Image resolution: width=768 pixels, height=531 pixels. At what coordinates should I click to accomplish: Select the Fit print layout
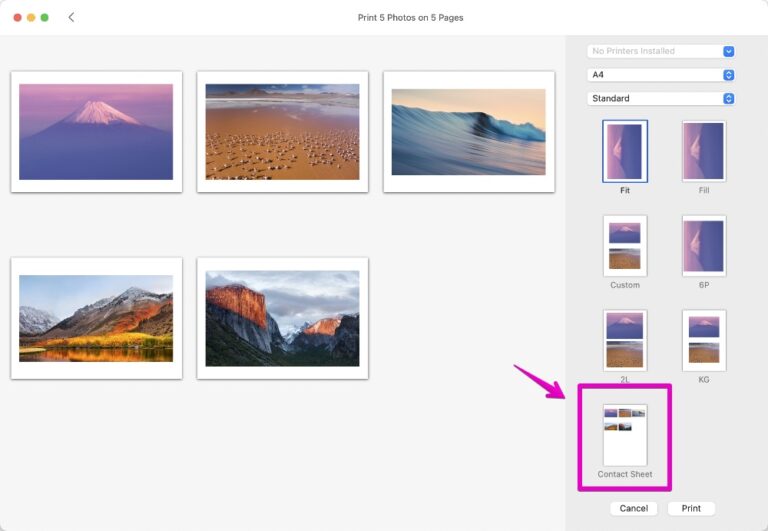tap(624, 151)
